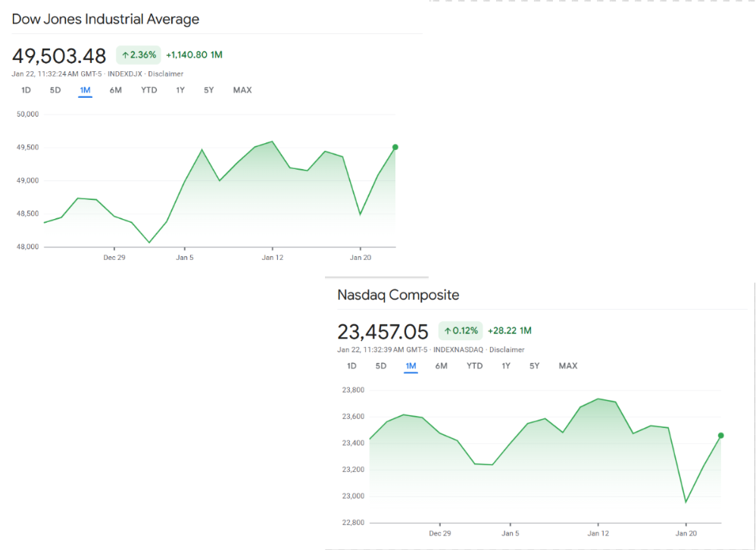Screen dimensions: 756x550
Task: Click the Nasdaq chart's latest data point
Action: click(x=720, y=435)
